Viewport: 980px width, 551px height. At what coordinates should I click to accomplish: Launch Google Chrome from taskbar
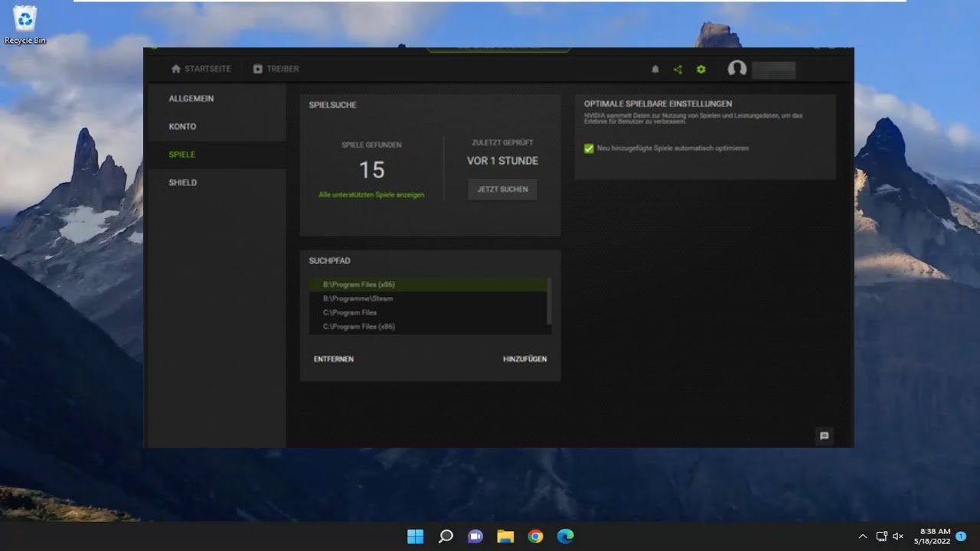click(535, 536)
